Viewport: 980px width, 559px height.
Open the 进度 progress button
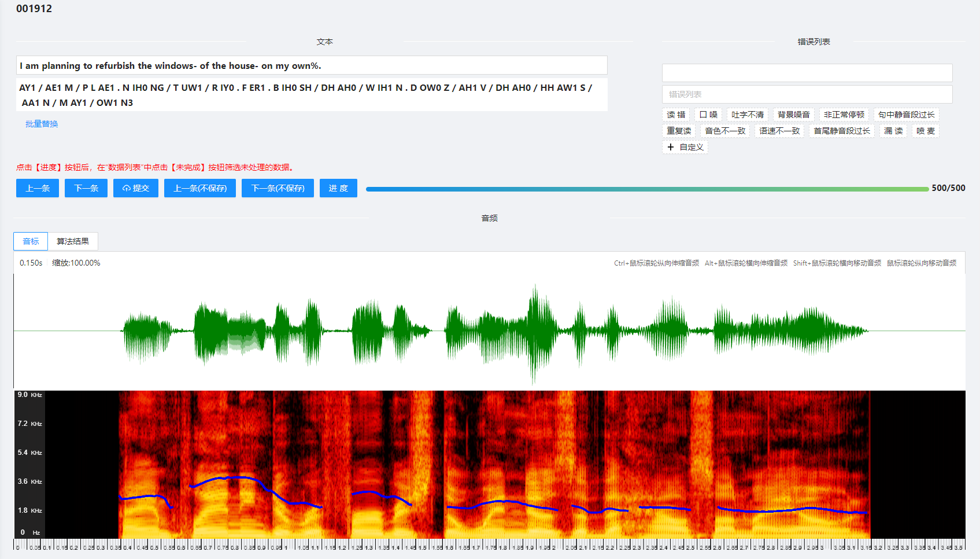[x=338, y=188]
